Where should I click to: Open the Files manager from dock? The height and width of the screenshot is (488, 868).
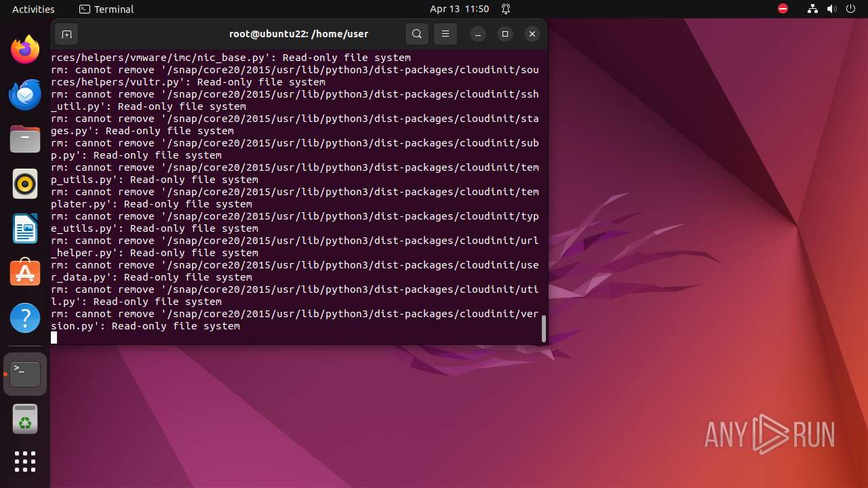tap(25, 139)
